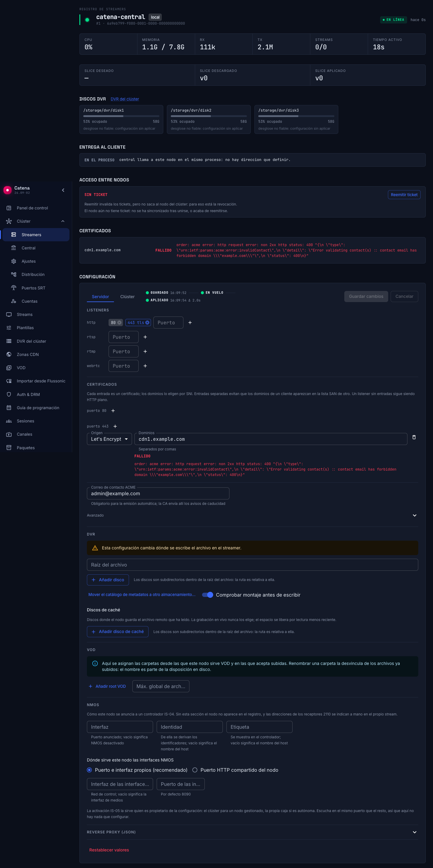Select Puerto HTTP compartido del nodo
Image resolution: width=433 pixels, height=868 pixels.
pos(195,770)
